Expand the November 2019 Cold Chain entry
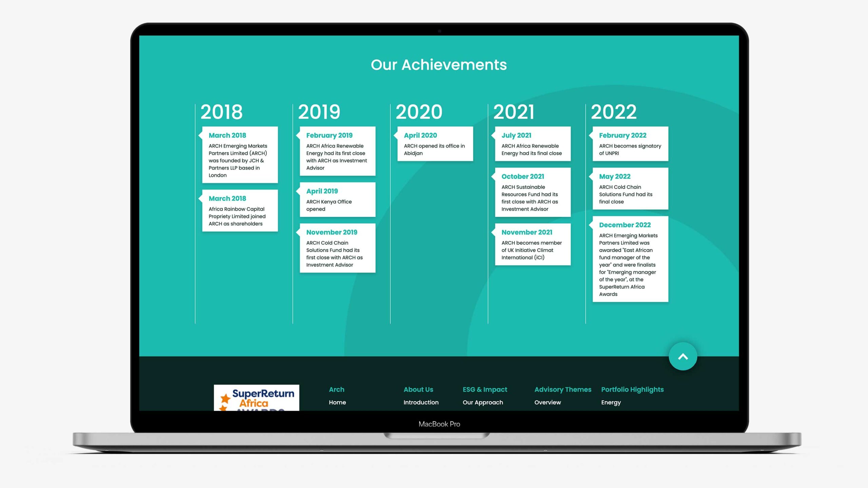868x488 pixels. (337, 247)
